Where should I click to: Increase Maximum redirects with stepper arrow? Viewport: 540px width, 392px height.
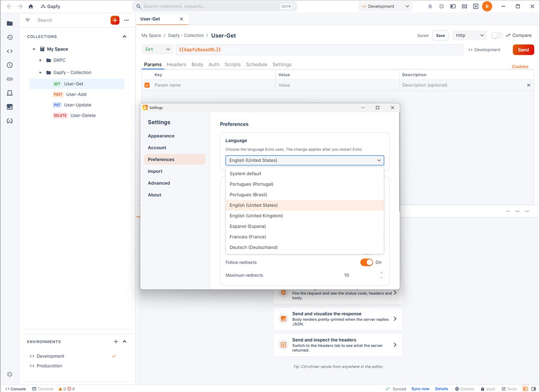[381, 273]
